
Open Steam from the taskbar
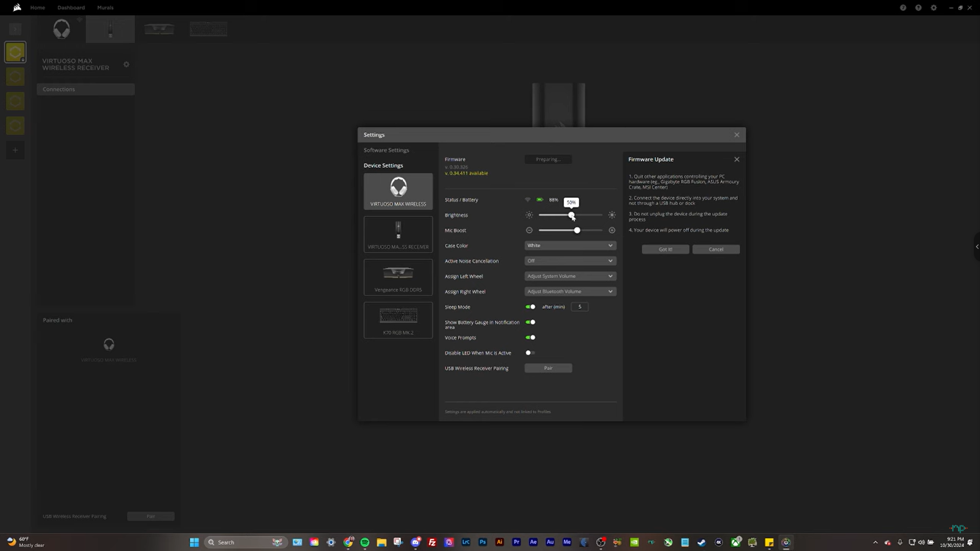pyautogui.click(x=702, y=542)
